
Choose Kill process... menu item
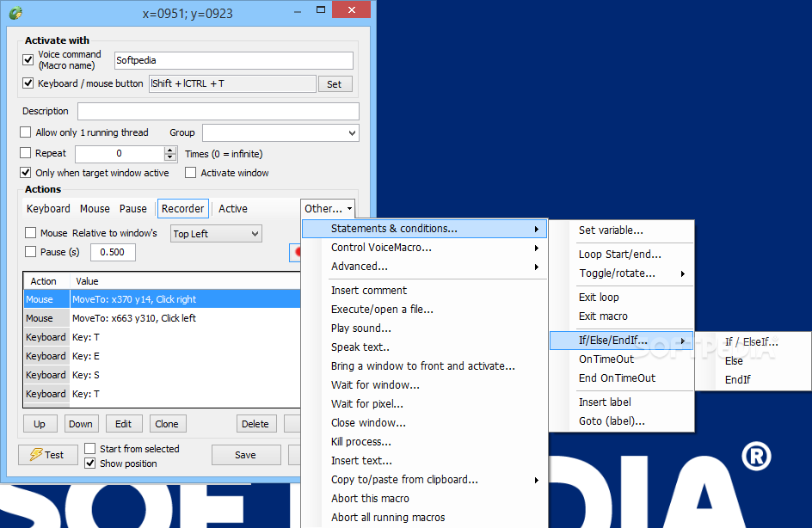coord(424,442)
